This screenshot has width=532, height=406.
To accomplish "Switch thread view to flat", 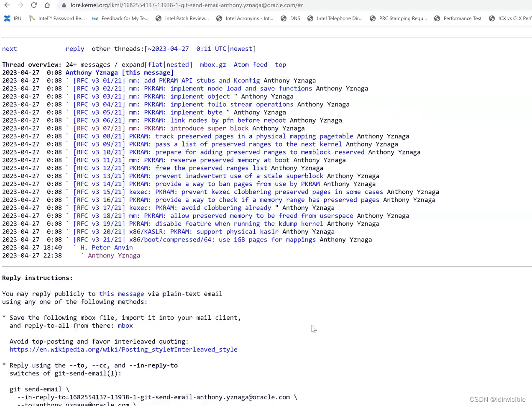I will click(155, 64).
